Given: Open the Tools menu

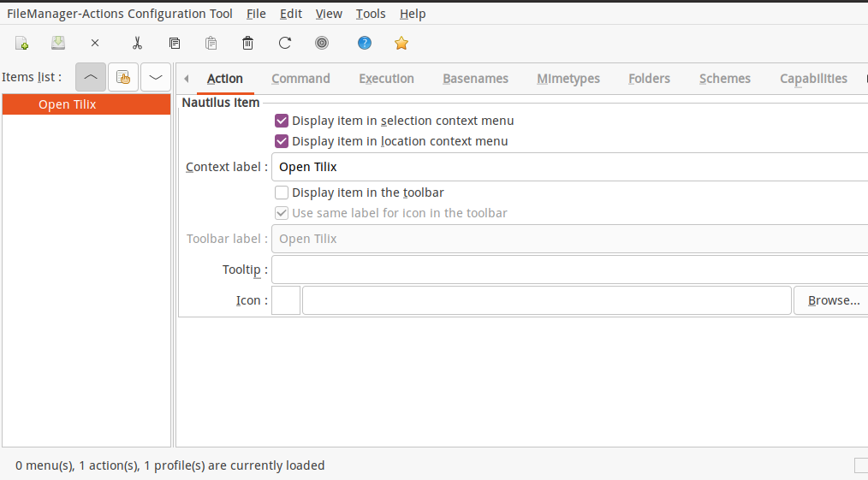Looking at the screenshot, I should 371,14.
